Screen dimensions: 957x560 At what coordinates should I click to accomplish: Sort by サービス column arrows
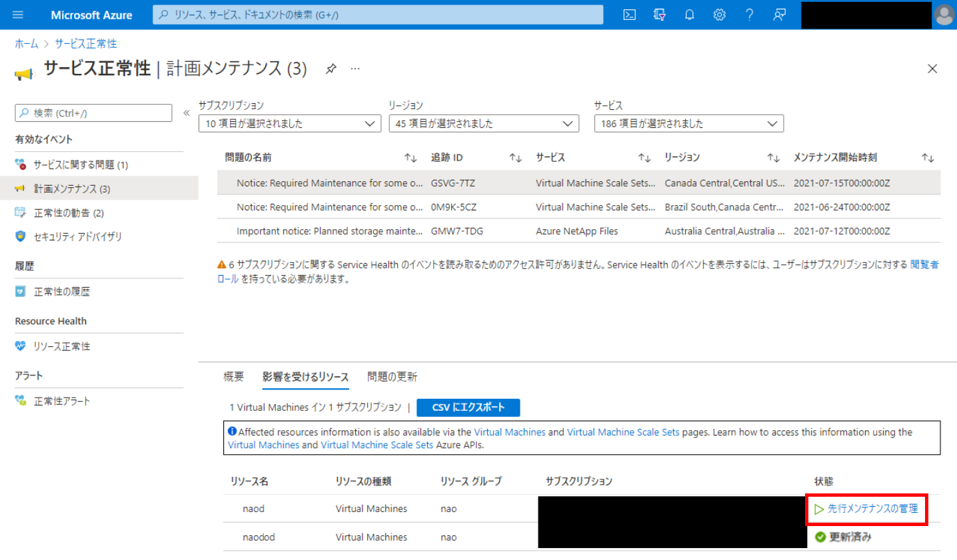point(644,158)
